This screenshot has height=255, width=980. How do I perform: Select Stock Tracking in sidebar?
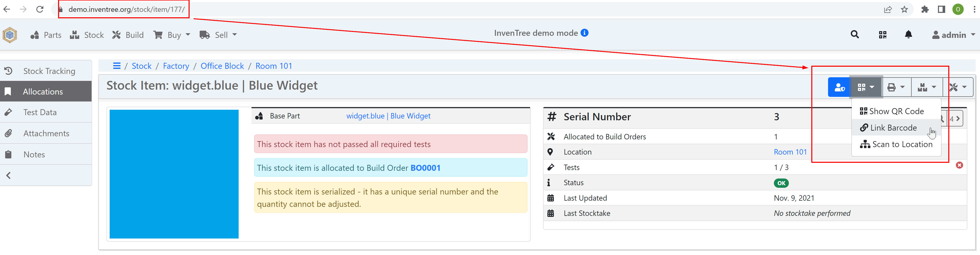[x=46, y=71]
